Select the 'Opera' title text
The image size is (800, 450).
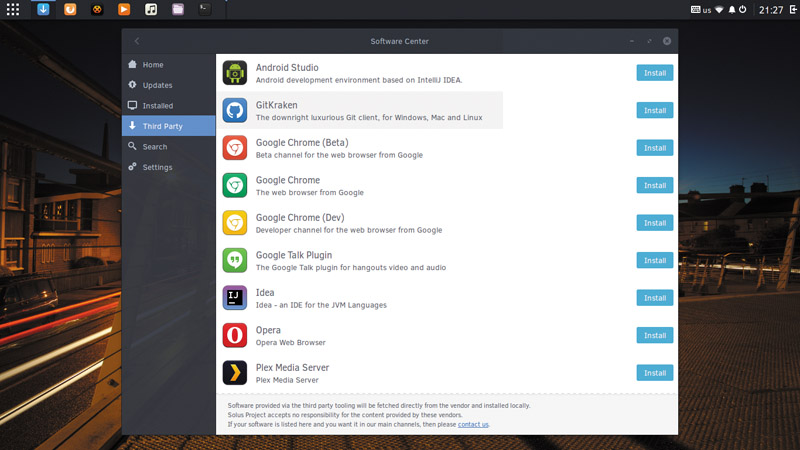(268, 330)
